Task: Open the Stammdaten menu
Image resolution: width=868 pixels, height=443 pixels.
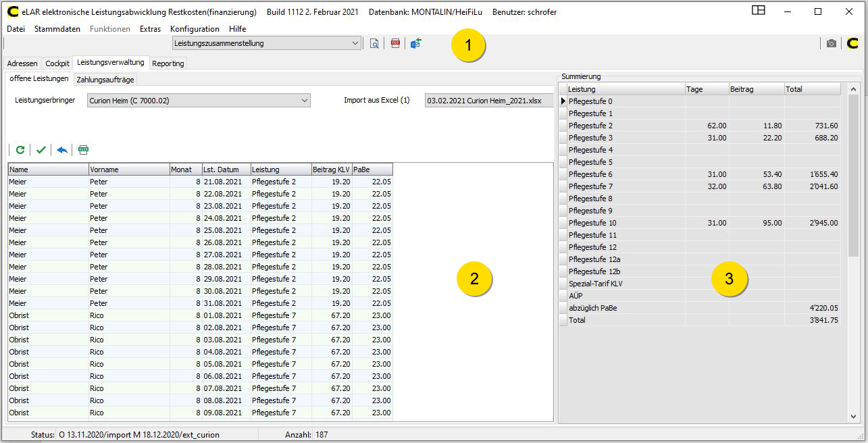Action: 57,29
